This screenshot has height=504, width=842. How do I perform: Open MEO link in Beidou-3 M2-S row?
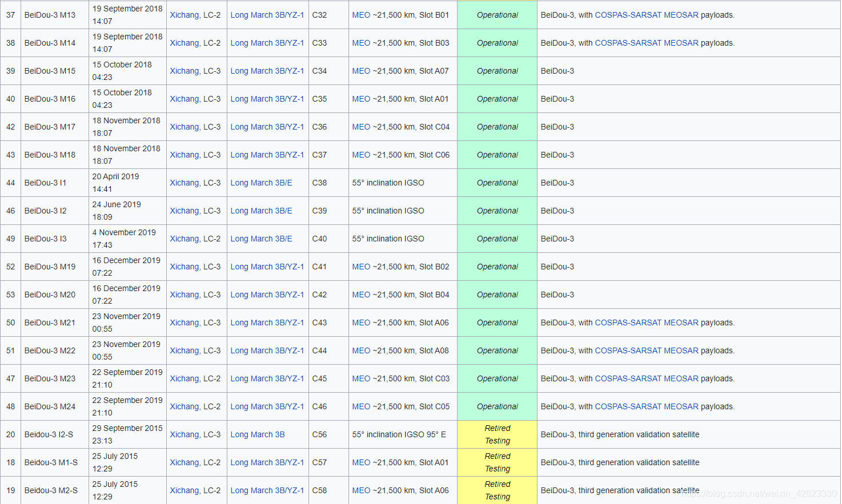point(361,490)
